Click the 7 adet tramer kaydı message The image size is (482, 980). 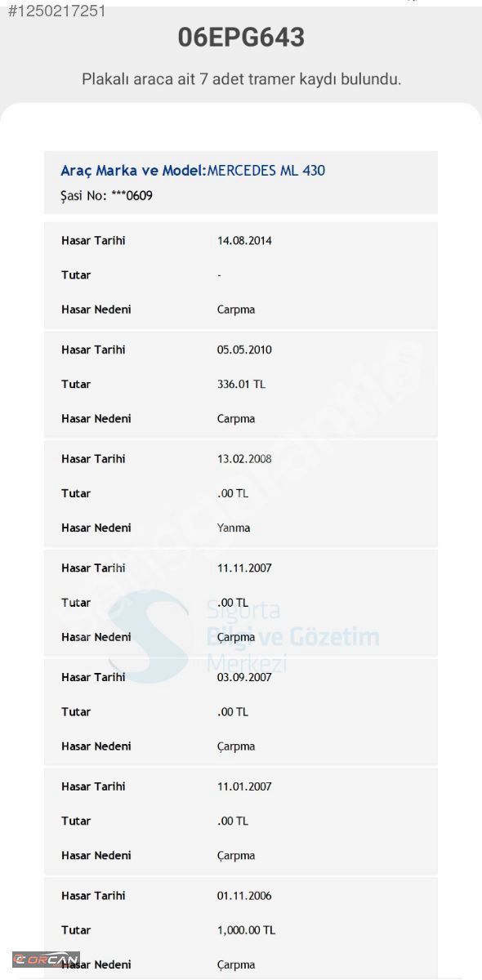[241, 79]
